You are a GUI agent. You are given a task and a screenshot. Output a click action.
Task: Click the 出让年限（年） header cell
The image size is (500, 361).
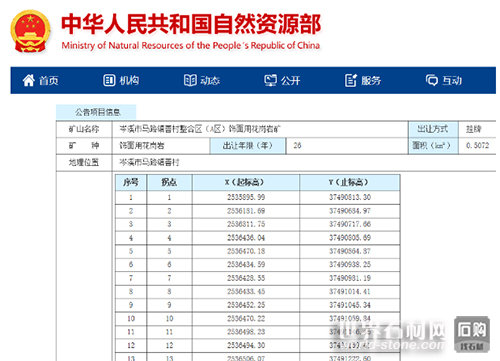[248, 146]
